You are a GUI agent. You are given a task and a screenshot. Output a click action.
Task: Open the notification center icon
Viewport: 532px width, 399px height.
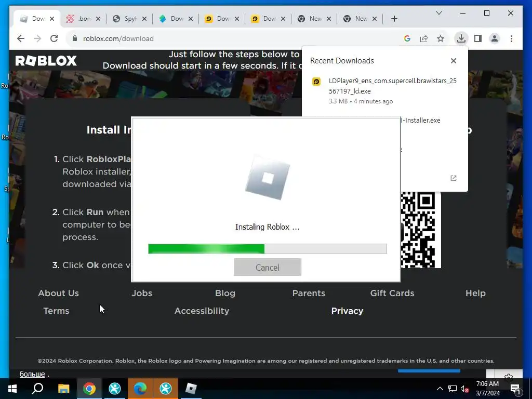pos(515,389)
